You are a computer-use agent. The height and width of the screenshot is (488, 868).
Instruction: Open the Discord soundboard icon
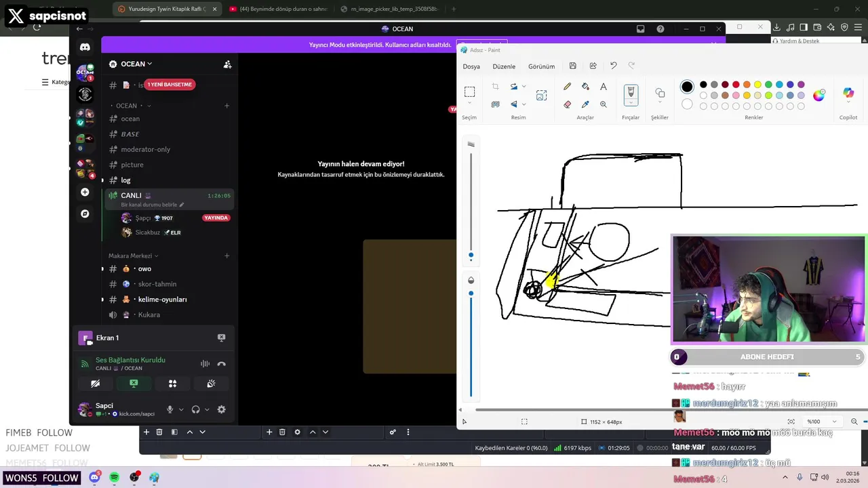211,384
